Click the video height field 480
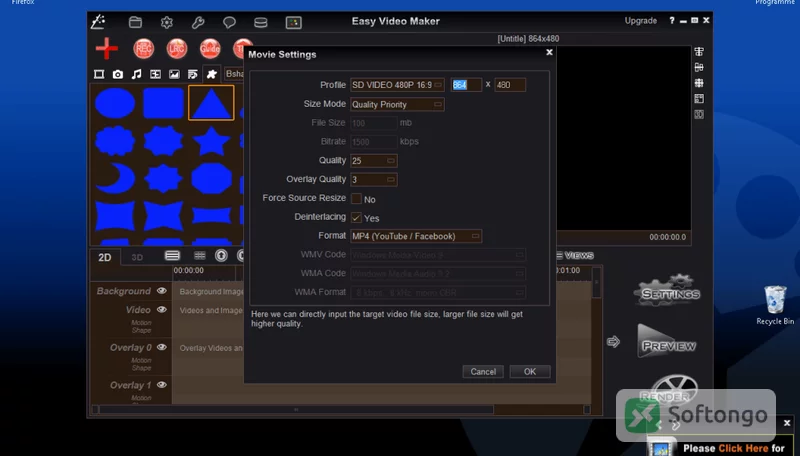The height and width of the screenshot is (456, 800). 510,85
